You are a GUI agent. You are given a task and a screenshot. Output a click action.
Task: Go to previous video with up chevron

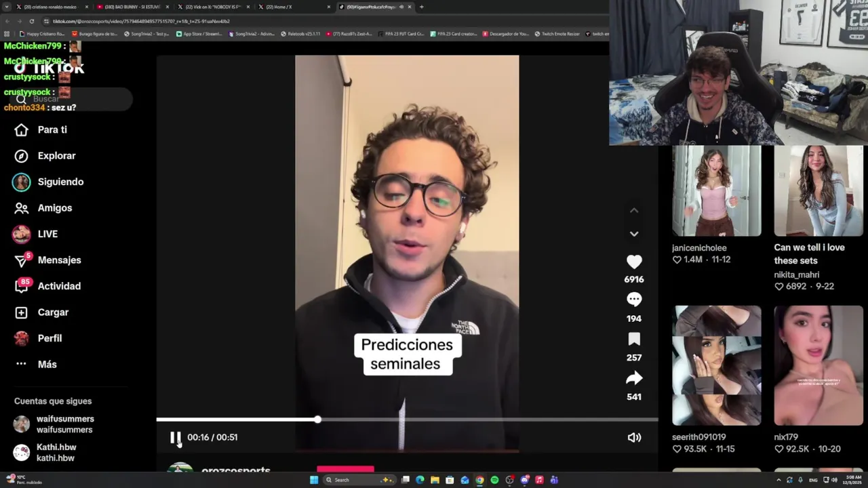point(634,211)
